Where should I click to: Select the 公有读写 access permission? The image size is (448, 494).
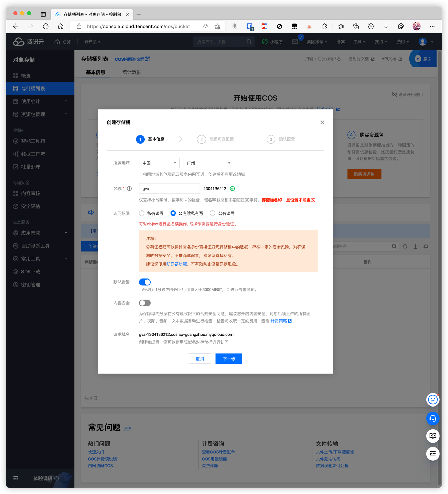213,213
